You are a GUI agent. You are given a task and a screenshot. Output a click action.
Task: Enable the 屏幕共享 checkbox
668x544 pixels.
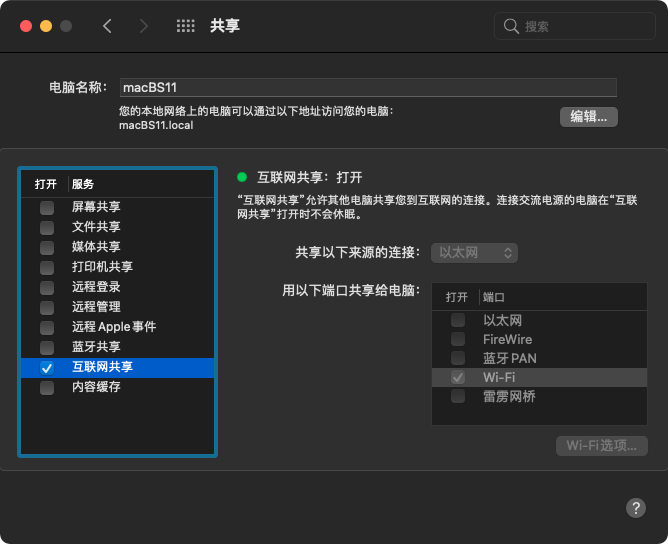click(x=47, y=207)
